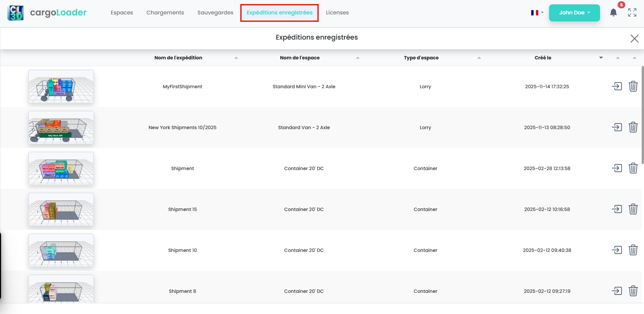This screenshot has width=644, height=314.
Task: Sort the Type d'espace column
Action: click(479, 58)
